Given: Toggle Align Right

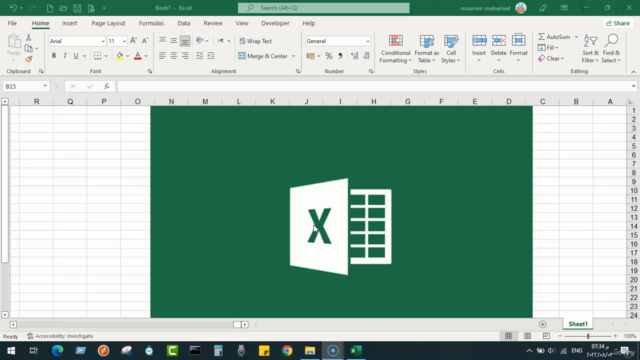Looking at the screenshot, I should coord(185,56).
